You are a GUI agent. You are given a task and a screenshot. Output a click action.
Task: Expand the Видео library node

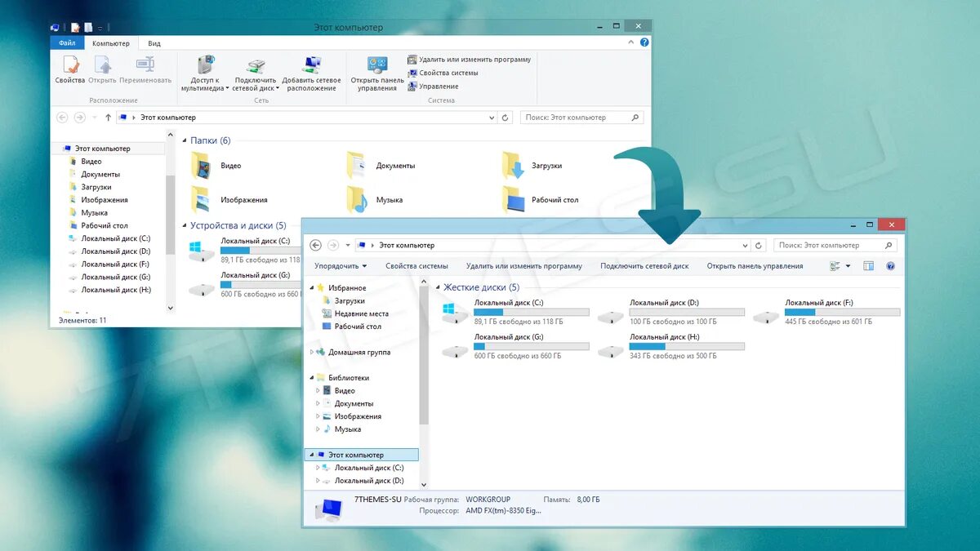pos(318,391)
